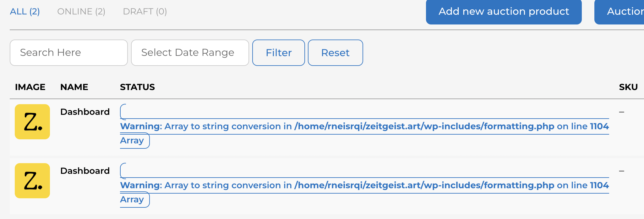Viewport: 644px width, 219px height.
Task: Click the partially visible Auction button
Action: point(619,12)
